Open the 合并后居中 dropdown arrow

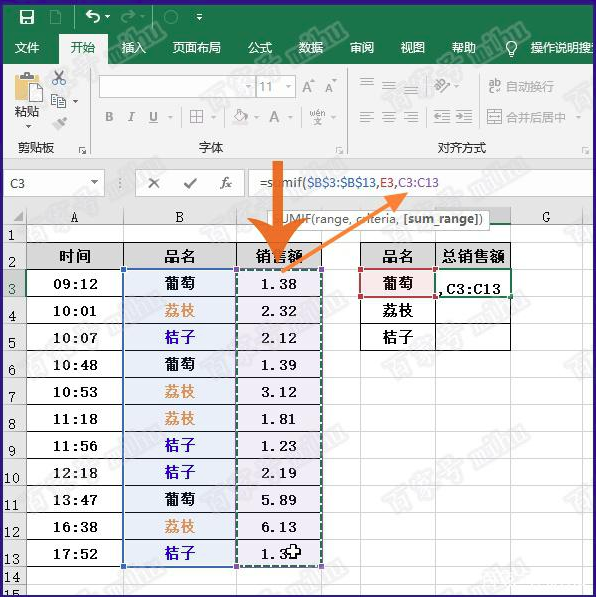pyautogui.click(x=578, y=117)
